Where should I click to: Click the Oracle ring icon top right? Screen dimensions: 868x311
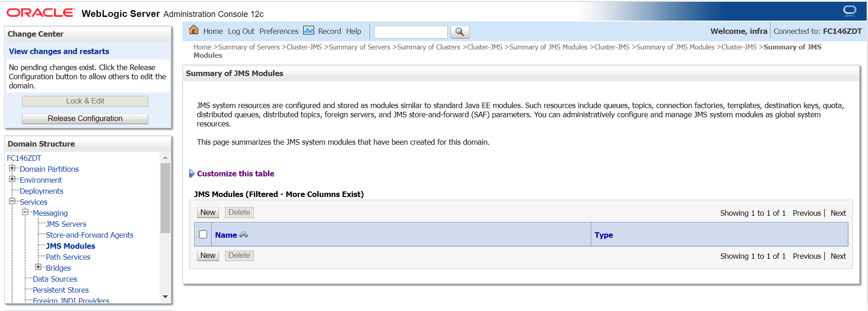(850, 11)
